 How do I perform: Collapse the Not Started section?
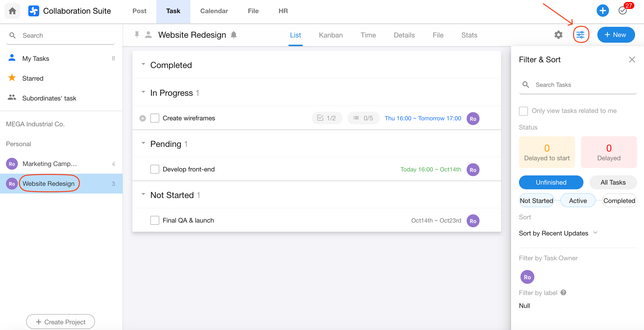click(x=143, y=194)
